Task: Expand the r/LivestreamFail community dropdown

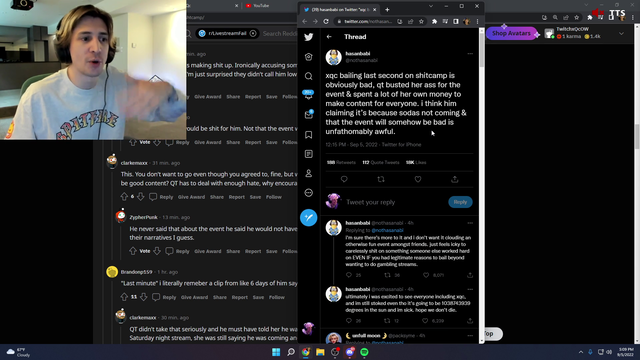Action: (x=253, y=33)
